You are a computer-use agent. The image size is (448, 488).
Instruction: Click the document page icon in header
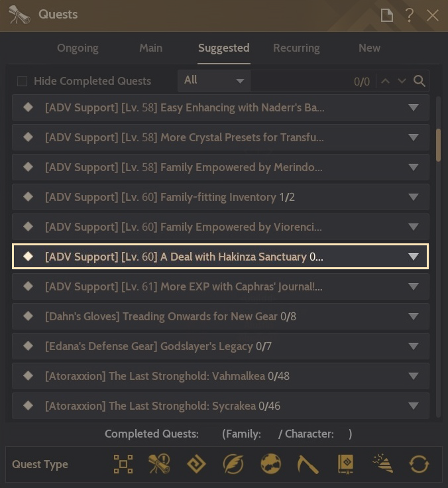pyautogui.click(x=387, y=15)
